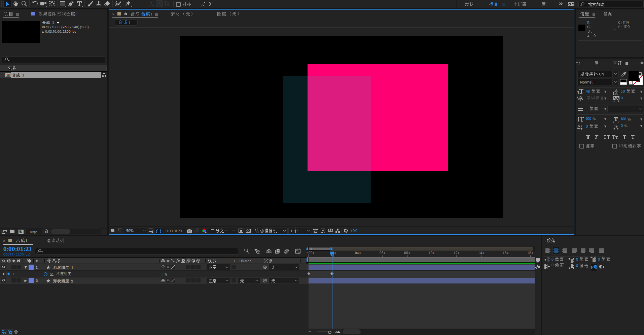Hide 形状图层 2 using eye icon
The width and height of the screenshot is (644, 335).
(x=4, y=280)
